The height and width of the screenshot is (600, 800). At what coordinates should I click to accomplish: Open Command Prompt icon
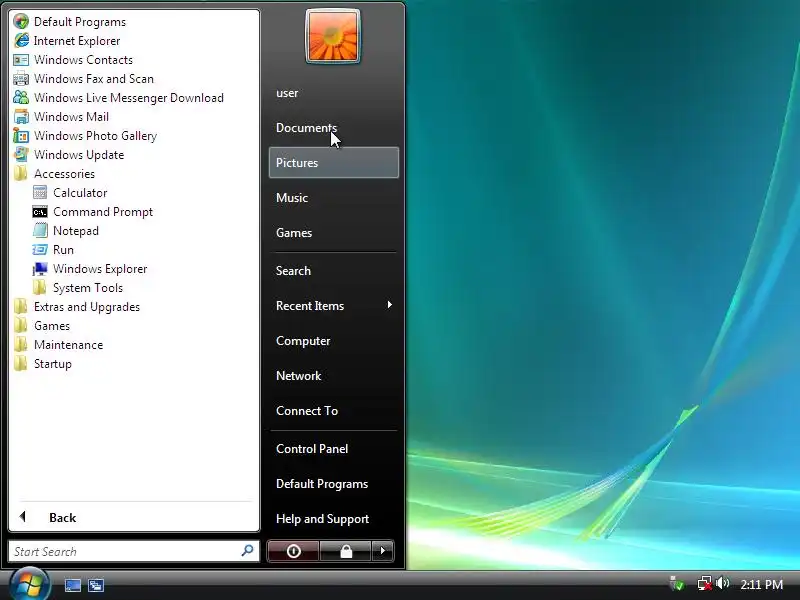pyautogui.click(x=40, y=212)
